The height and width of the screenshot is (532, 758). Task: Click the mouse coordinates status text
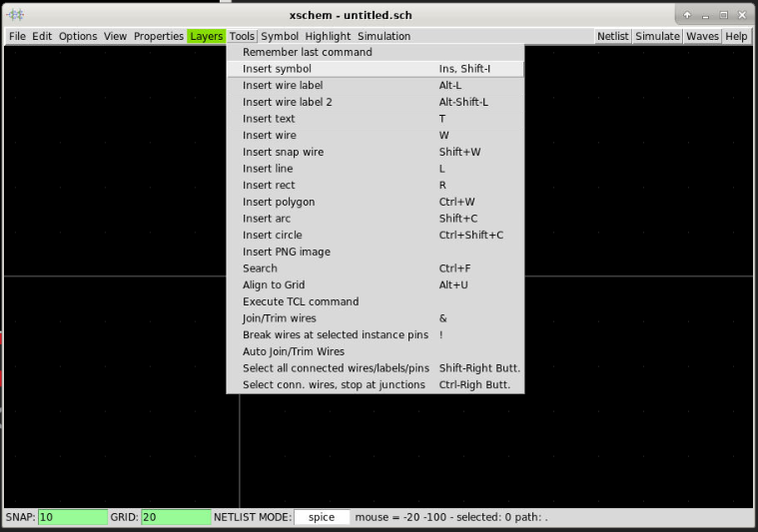coord(451,517)
